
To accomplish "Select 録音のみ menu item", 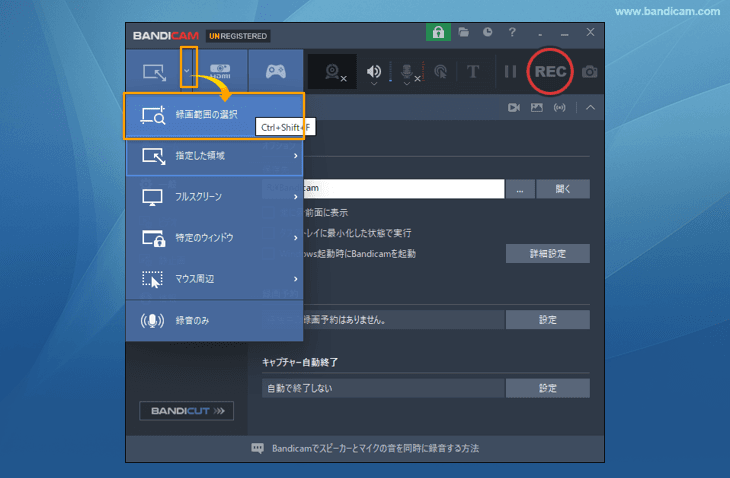I will click(215, 321).
